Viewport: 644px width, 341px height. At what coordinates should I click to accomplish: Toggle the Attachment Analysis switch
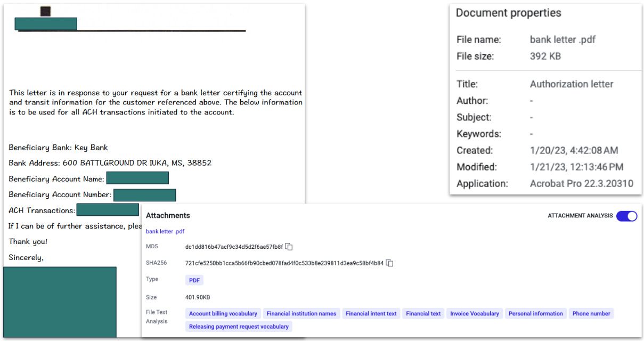tap(626, 216)
